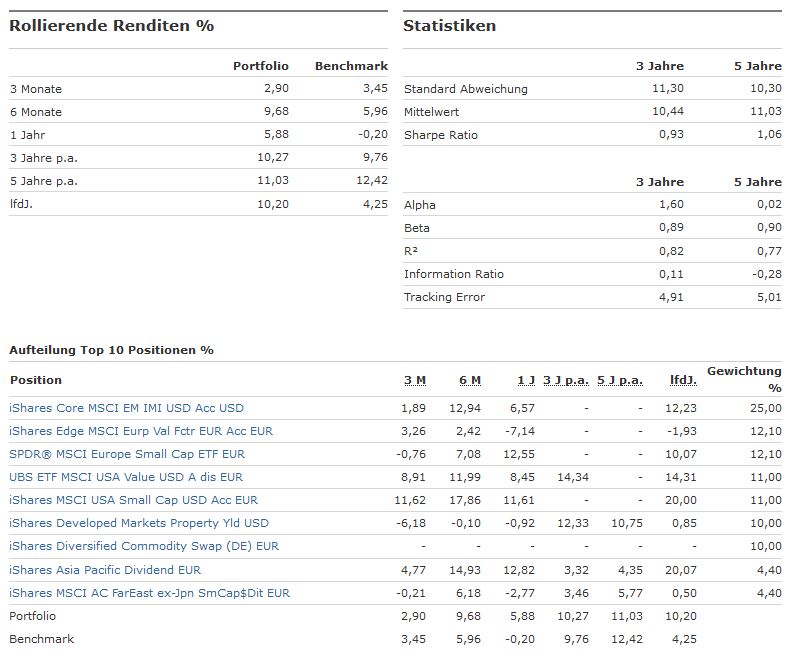Viewport: 797px width, 658px height.
Task: Click the 3 J p.a. column header
Action: 565,380
